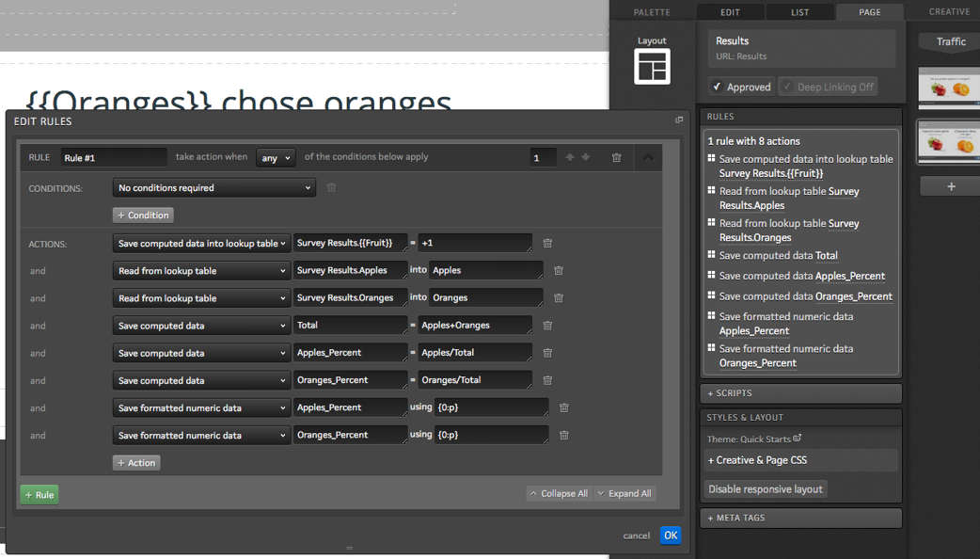The width and height of the screenshot is (980, 559).
Task: Open the any/all conditions dropdown
Action: (x=276, y=157)
